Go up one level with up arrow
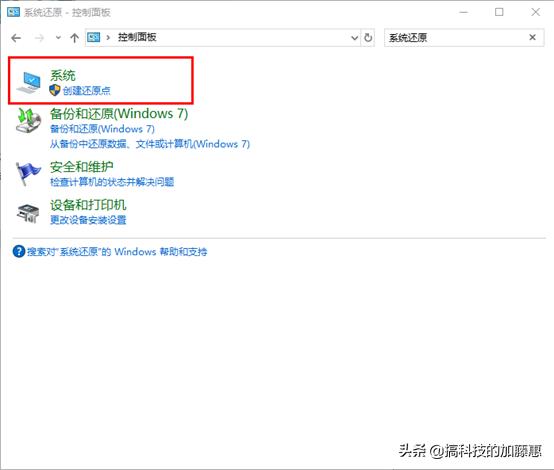This screenshot has width=554, height=470. [74, 38]
